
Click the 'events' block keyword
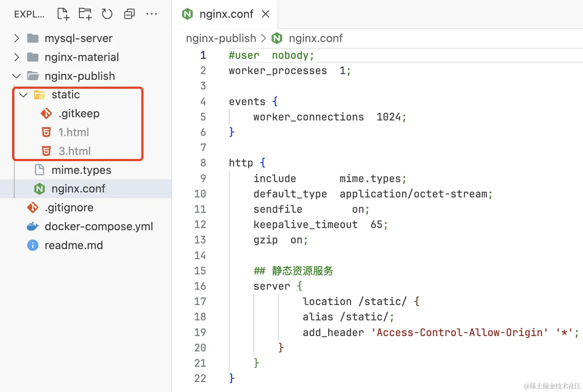[x=247, y=102]
